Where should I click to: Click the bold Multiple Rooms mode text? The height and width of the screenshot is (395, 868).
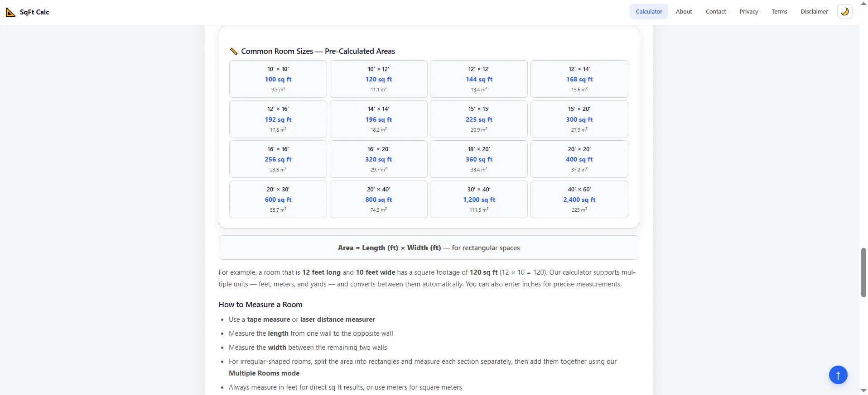264,373
